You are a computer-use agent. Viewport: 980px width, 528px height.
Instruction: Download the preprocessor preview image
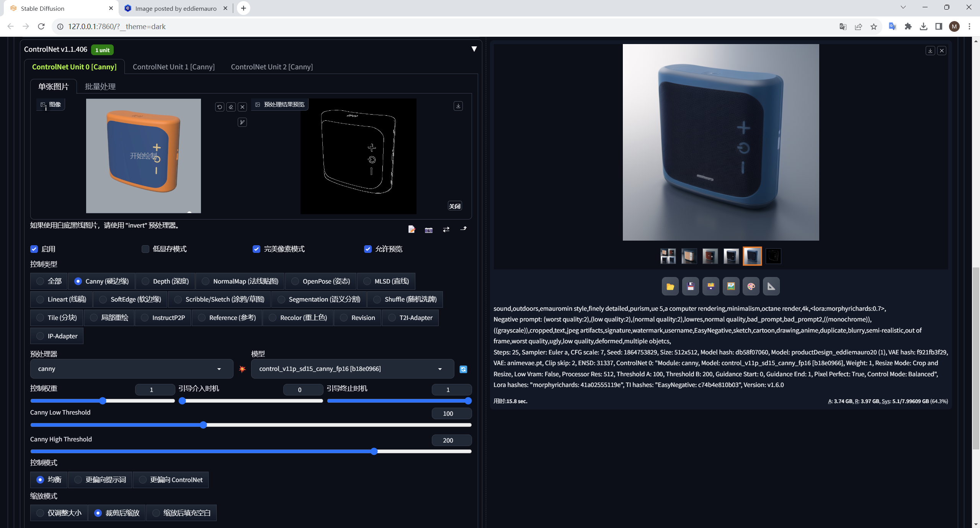(x=458, y=106)
